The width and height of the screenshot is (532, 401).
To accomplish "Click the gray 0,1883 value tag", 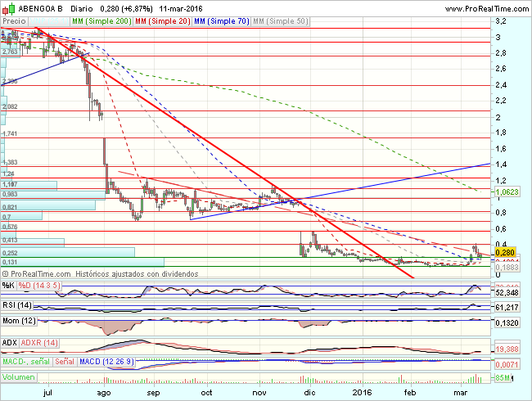I will [x=507, y=268].
